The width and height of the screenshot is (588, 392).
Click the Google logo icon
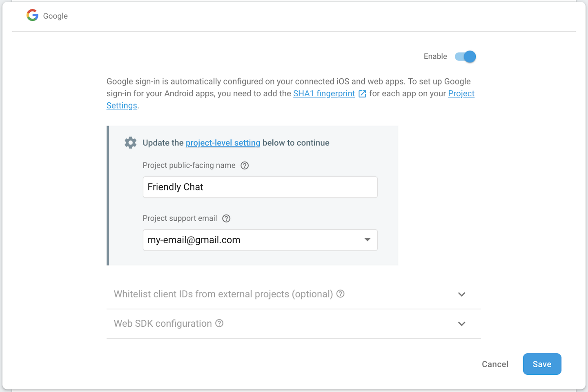point(33,16)
